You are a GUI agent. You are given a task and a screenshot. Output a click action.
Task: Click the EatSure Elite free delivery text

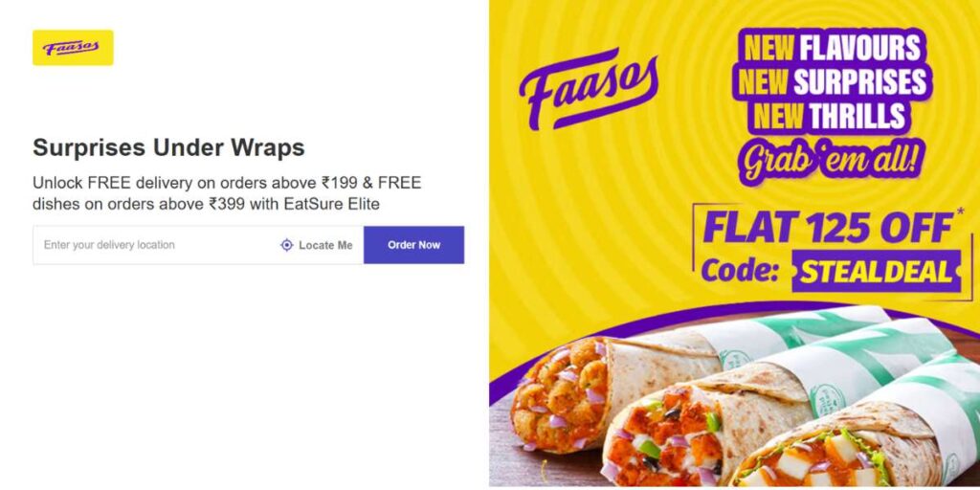[227, 193]
